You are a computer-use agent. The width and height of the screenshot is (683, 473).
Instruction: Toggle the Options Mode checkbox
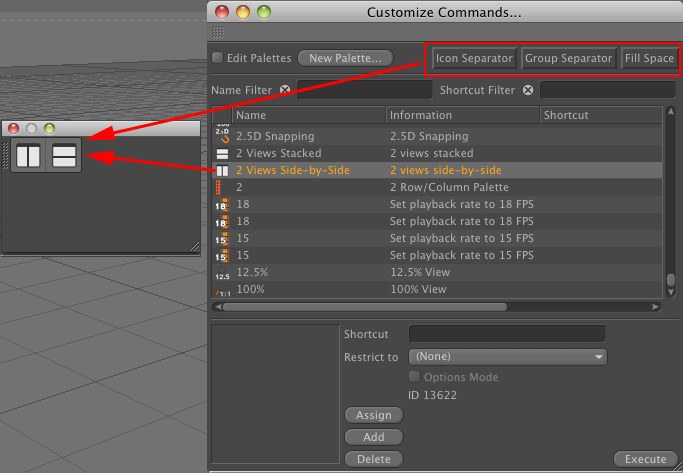coord(415,377)
